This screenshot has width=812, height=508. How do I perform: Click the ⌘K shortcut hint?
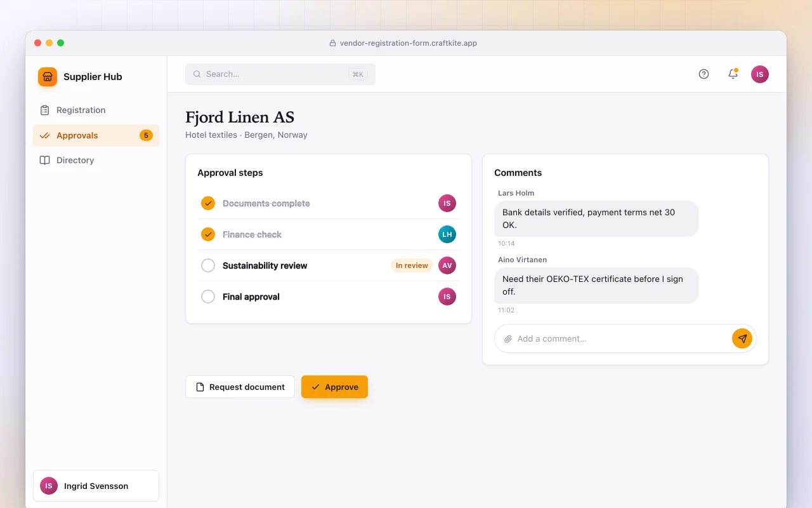358,74
